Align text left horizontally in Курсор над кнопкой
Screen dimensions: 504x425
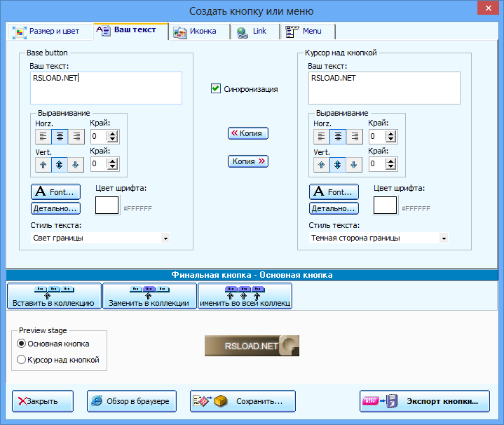(x=322, y=137)
